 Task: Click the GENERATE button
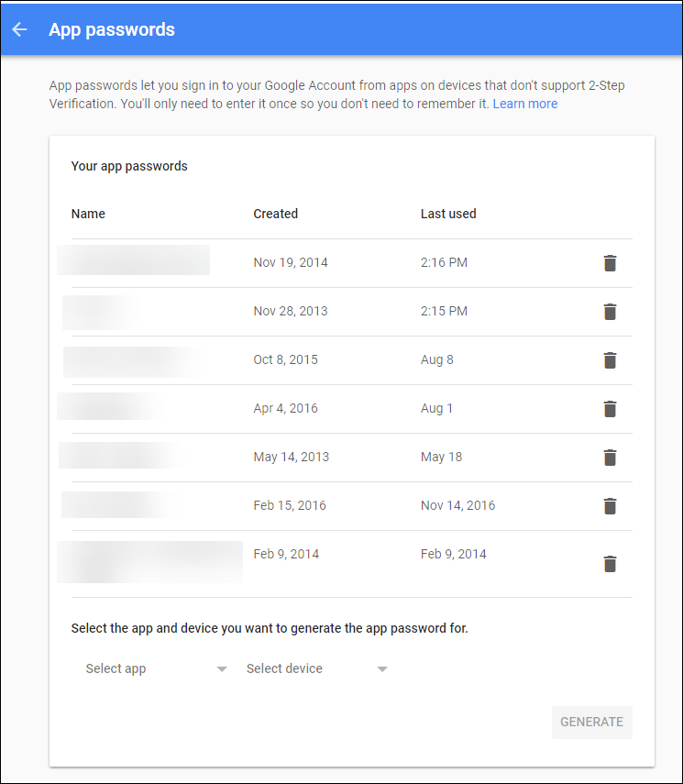pyautogui.click(x=592, y=722)
